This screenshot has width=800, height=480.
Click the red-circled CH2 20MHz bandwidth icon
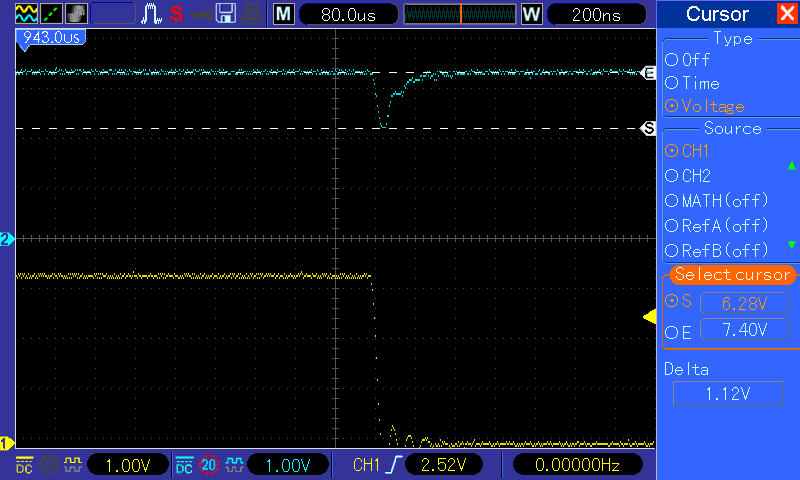tap(209, 465)
